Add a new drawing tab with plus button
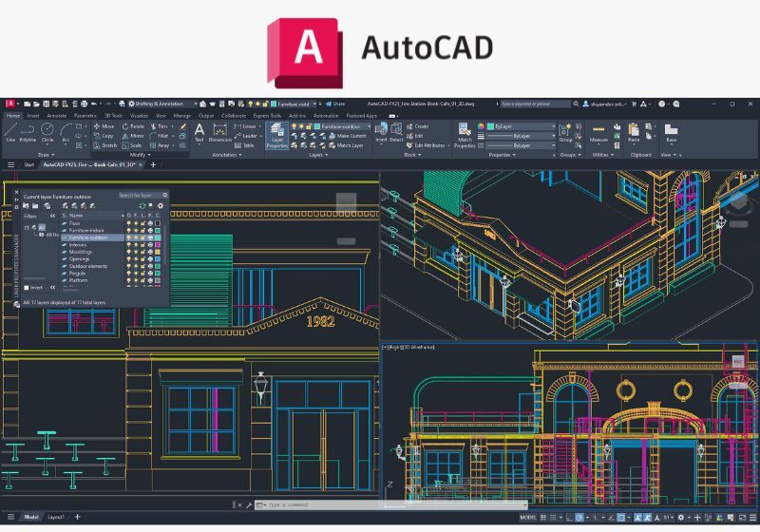 pos(153,164)
